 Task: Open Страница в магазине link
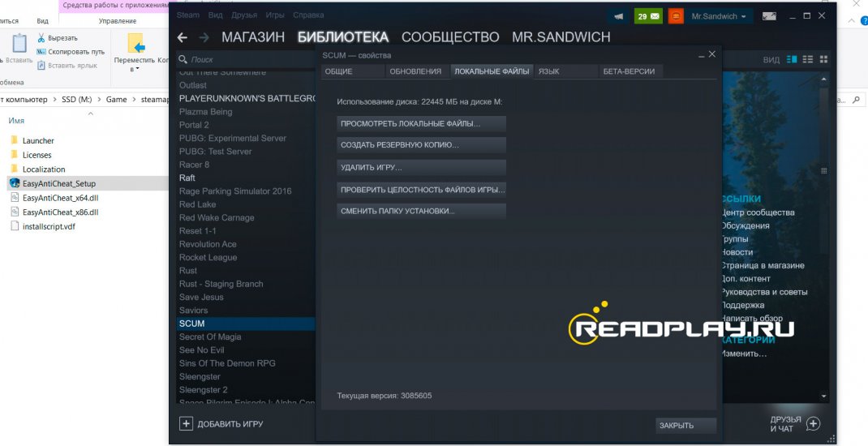point(763,266)
